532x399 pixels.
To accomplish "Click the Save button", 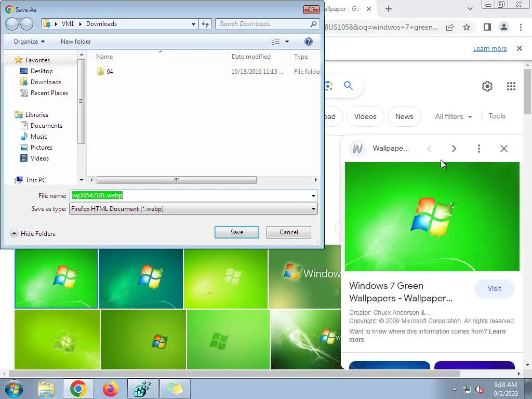I will click(237, 232).
